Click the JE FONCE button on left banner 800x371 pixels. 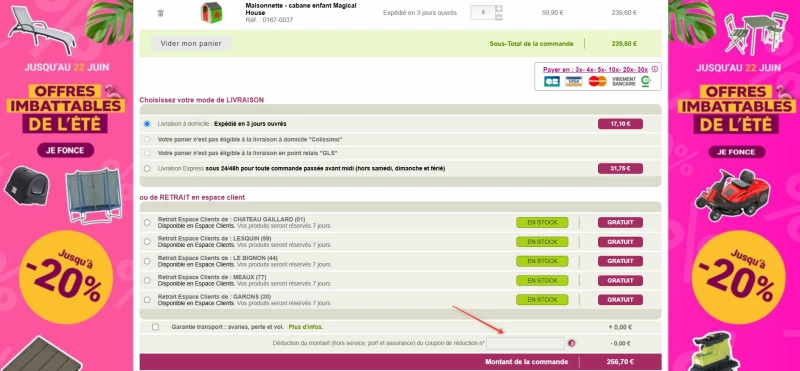point(66,150)
